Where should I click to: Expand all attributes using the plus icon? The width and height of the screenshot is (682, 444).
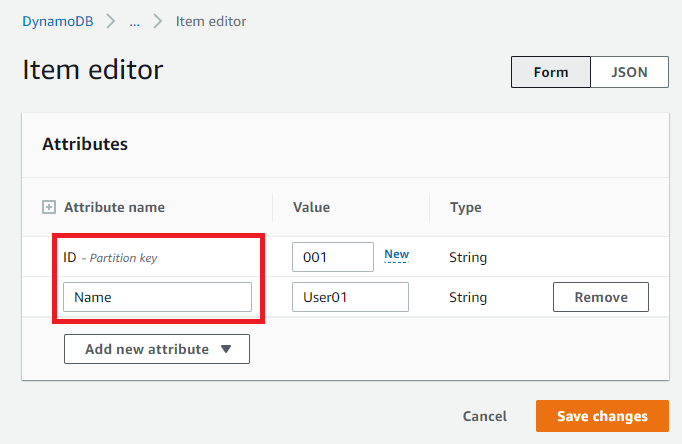coord(48,208)
